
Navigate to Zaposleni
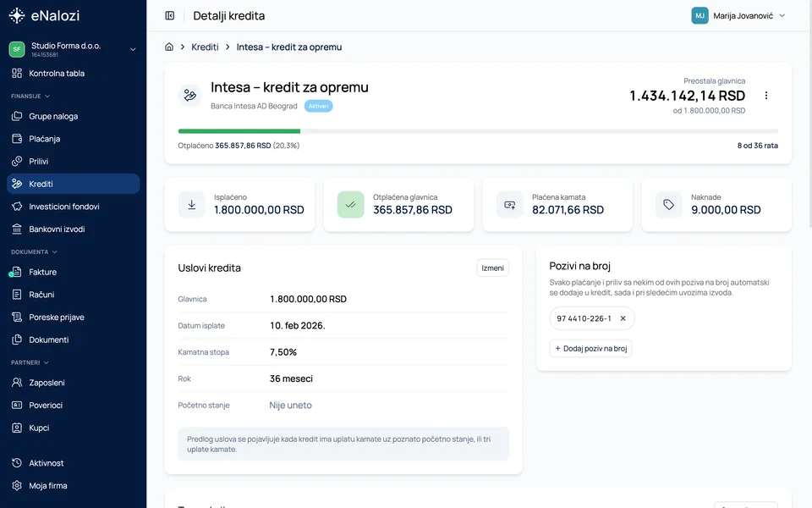coord(73,383)
